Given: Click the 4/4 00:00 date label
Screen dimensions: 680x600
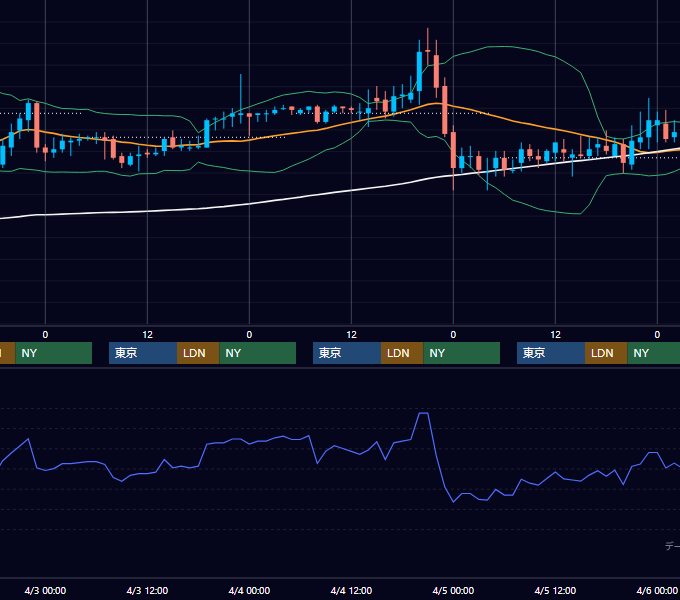Looking at the screenshot, I should click(x=249, y=590).
